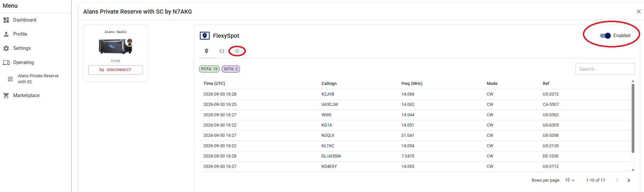Open the Rows per page dropdown
The width and height of the screenshot is (644, 192).
coord(570,180)
